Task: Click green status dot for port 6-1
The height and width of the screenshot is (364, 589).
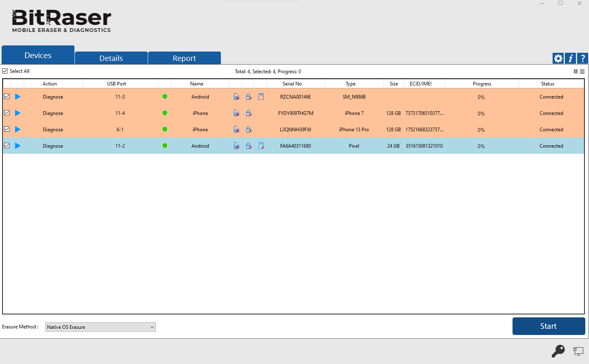Action: [165, 129]
